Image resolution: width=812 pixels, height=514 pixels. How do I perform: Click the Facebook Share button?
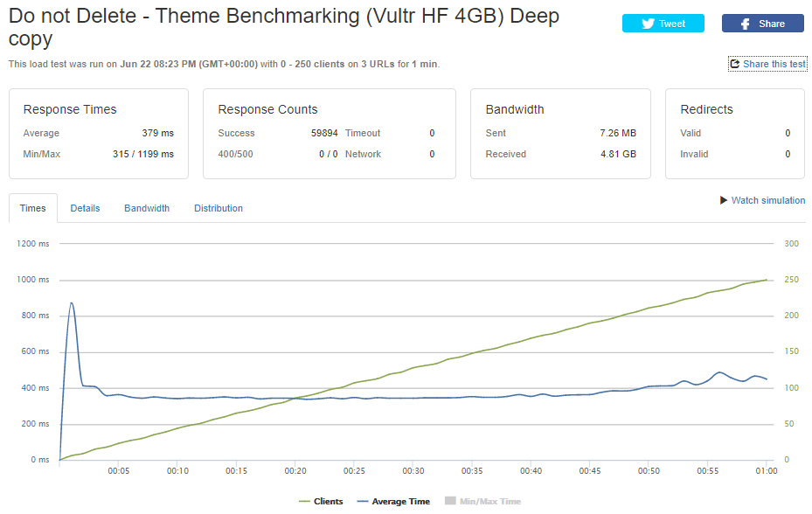coord(763,24)
